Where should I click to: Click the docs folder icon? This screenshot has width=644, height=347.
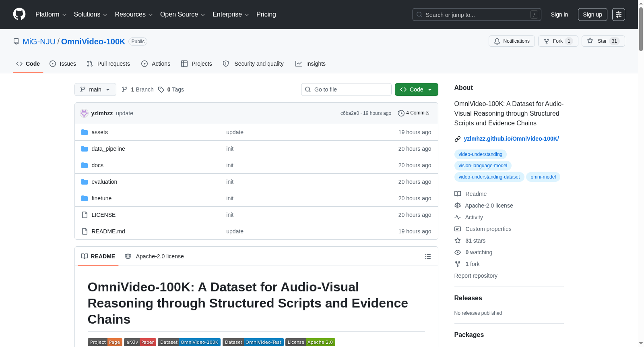point(85,165)
